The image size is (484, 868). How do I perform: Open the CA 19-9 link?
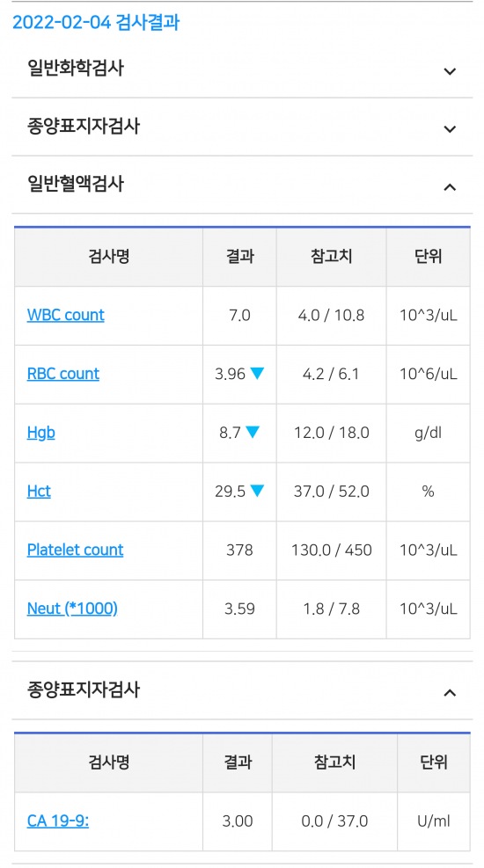point(58,821)
